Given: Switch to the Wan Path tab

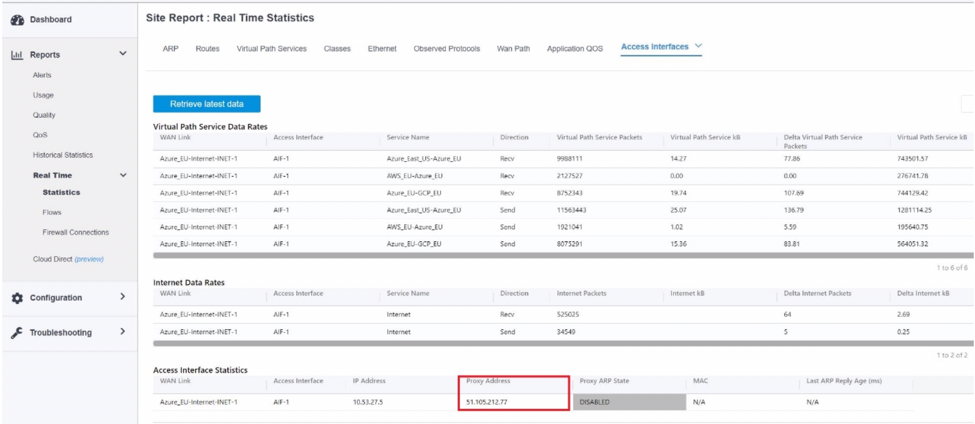Looking at the screenshot, I should [x=514, y=48].
